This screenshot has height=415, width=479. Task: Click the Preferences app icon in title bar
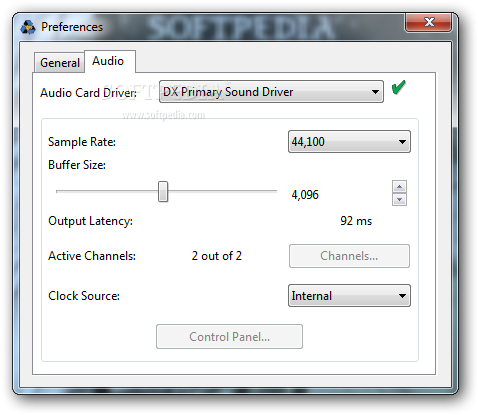(28, 27)
